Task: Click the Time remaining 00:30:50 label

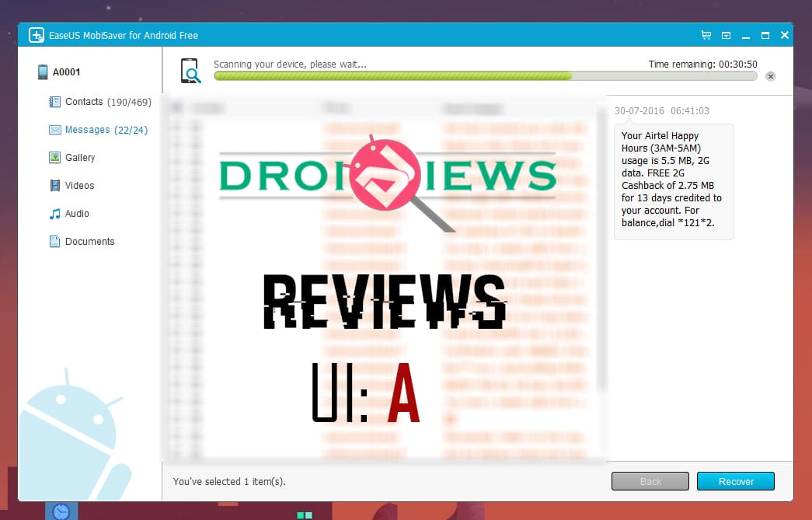Action: 702,65
